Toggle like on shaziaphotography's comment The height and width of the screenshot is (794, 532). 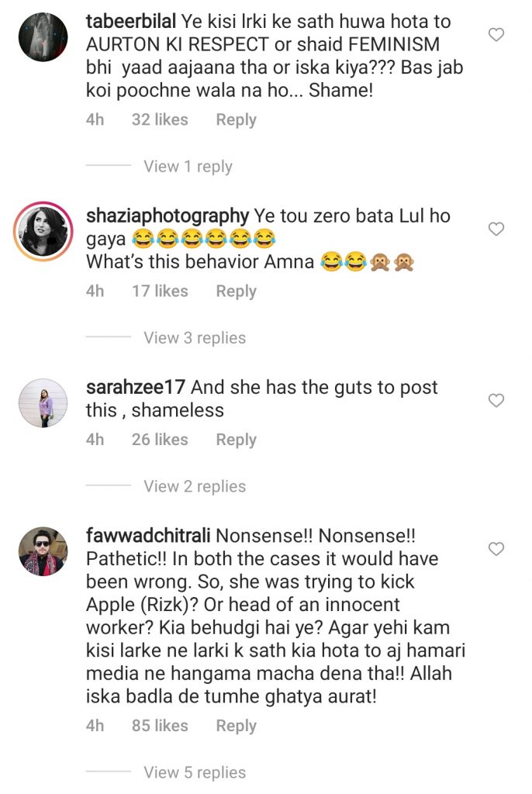coord(496,226)
